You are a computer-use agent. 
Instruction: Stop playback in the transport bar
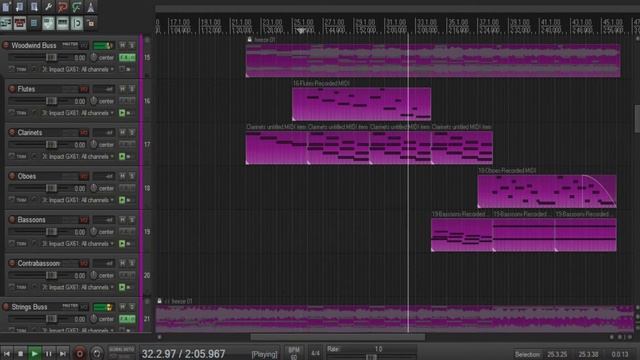20,353
